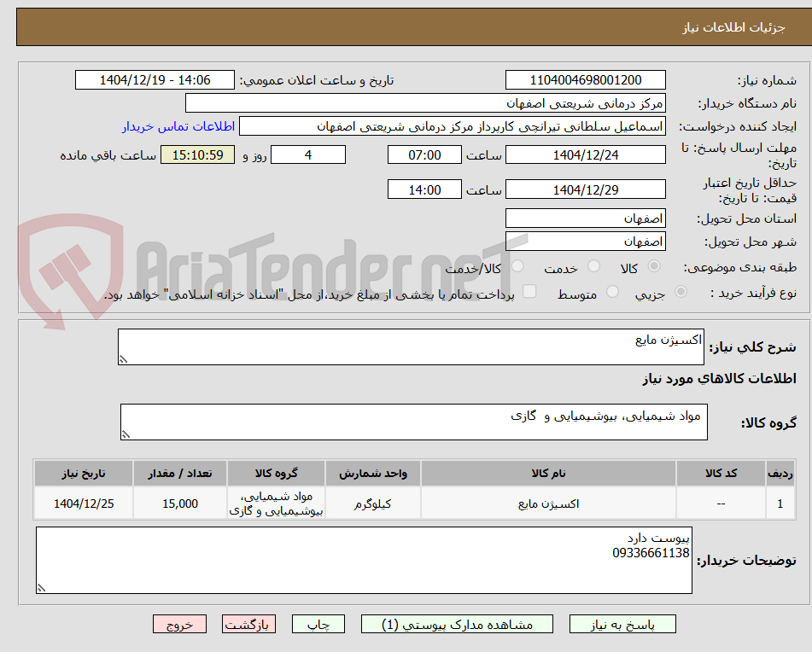This screenshot has height=652, width=812.
Task: Select the متوسط purchase type radio
Action: click(612, 292)
